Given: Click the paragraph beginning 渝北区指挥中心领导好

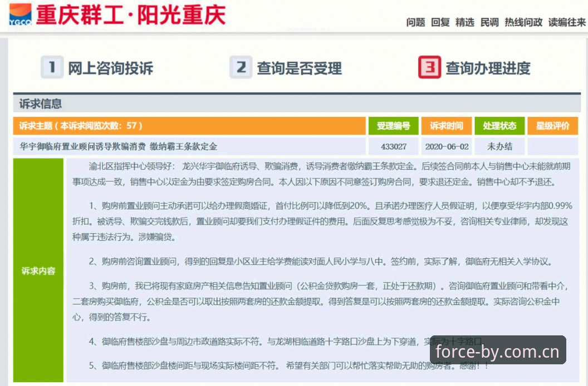Looking at the screenshot, I should pyautogui.click(x=322, y=174).
